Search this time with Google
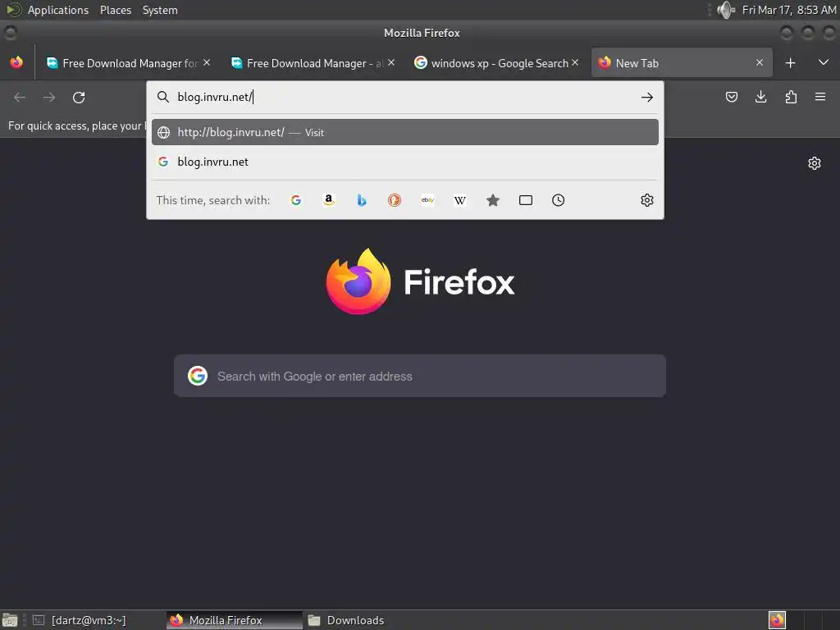This screenshot has height=630, width=840. click(x=295, y=200)
